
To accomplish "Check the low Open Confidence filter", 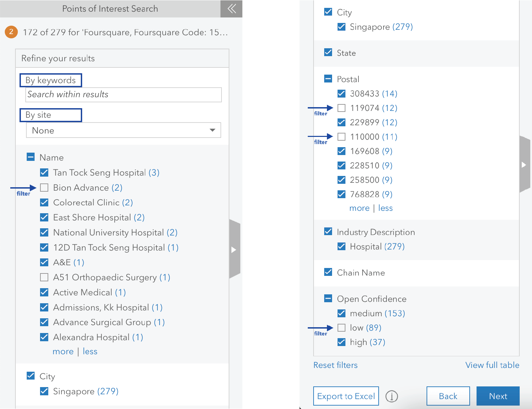I will [x=341, y=328].
